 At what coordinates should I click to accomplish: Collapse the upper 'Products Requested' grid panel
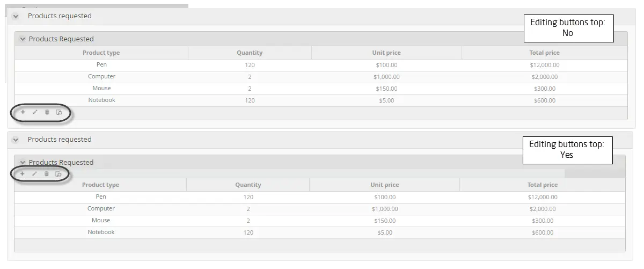pos(22,39)
